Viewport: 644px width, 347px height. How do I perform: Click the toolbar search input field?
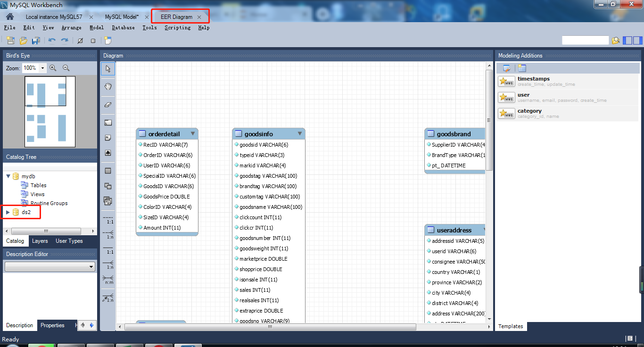tap(586, 41)
